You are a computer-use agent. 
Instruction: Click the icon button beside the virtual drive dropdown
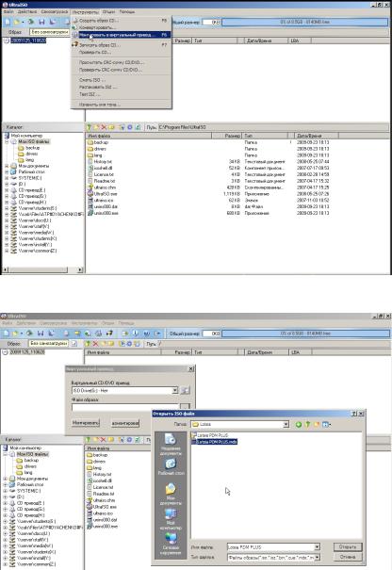coord(185,390)
